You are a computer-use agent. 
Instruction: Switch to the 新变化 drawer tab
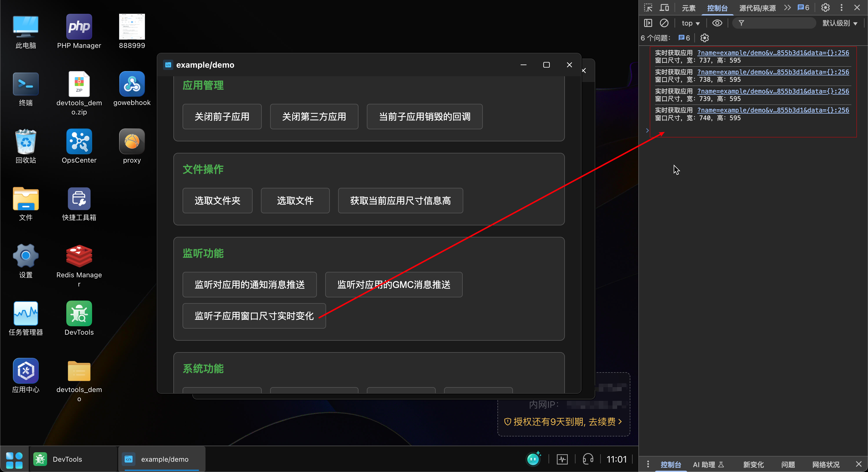click(753, 465)
